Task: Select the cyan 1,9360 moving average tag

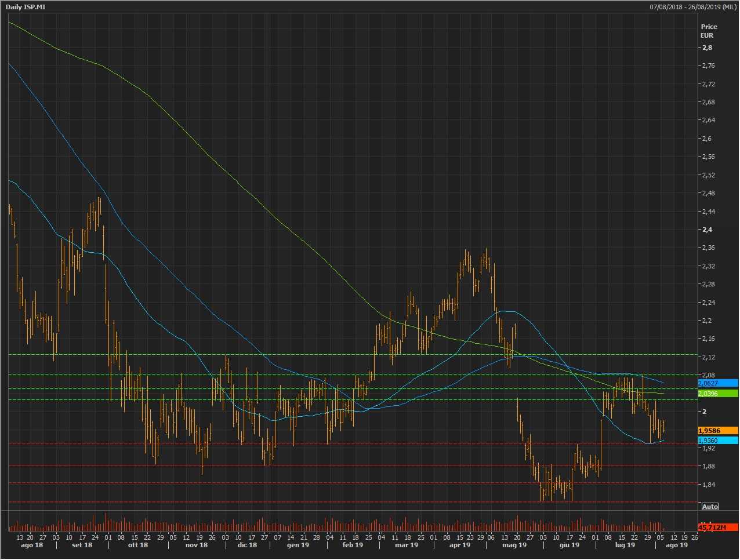Action: [717, 441]
